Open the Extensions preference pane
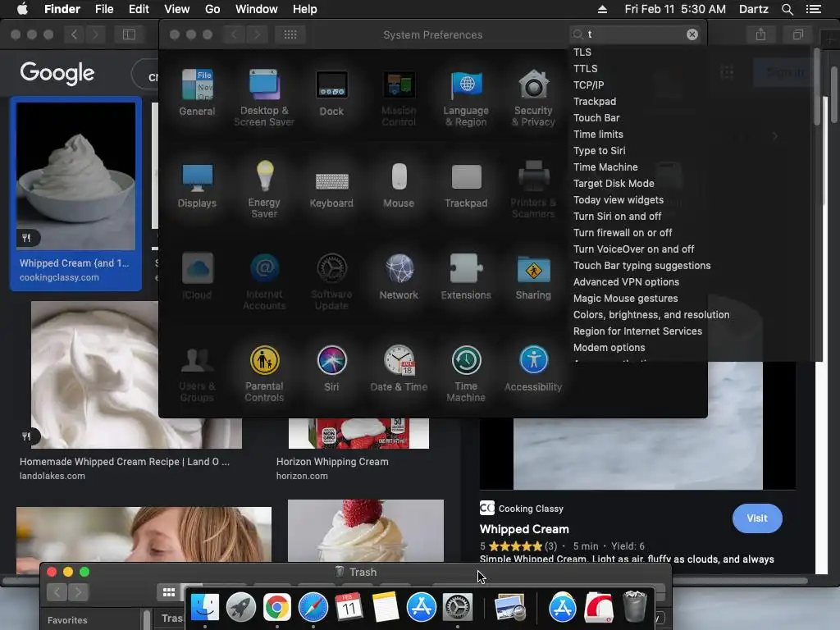 (466, 277)
